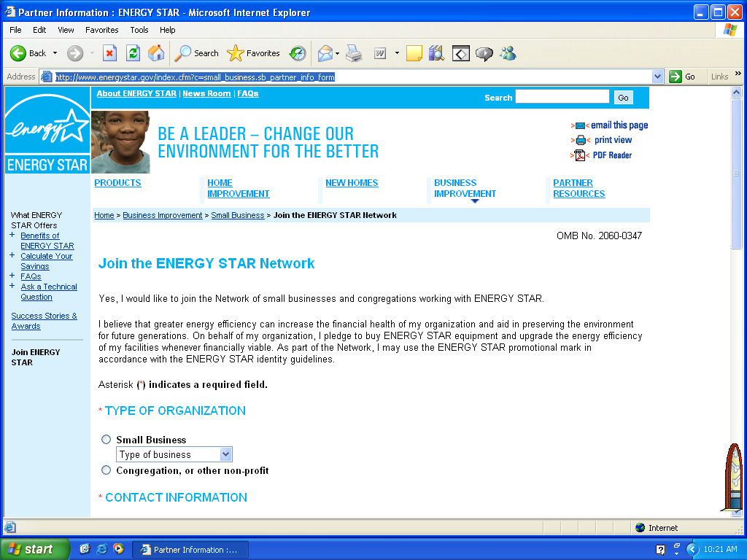
Task: Select Congregation, or other non-profit radio button
Action: pos(107,470)
